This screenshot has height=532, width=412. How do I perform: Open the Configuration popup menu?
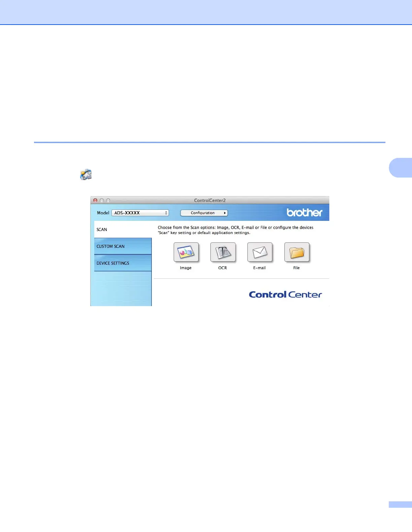click(x=204, y=213)
